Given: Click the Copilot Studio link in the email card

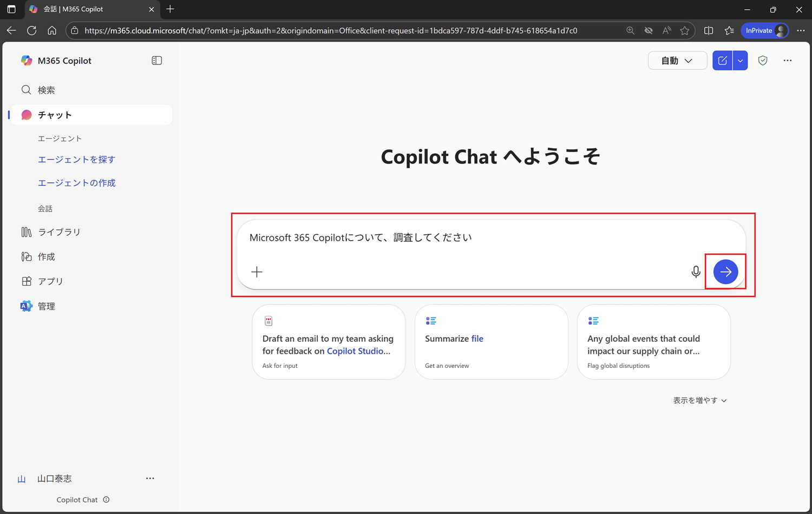Looking at the screenshot, I should pos(358,351).
